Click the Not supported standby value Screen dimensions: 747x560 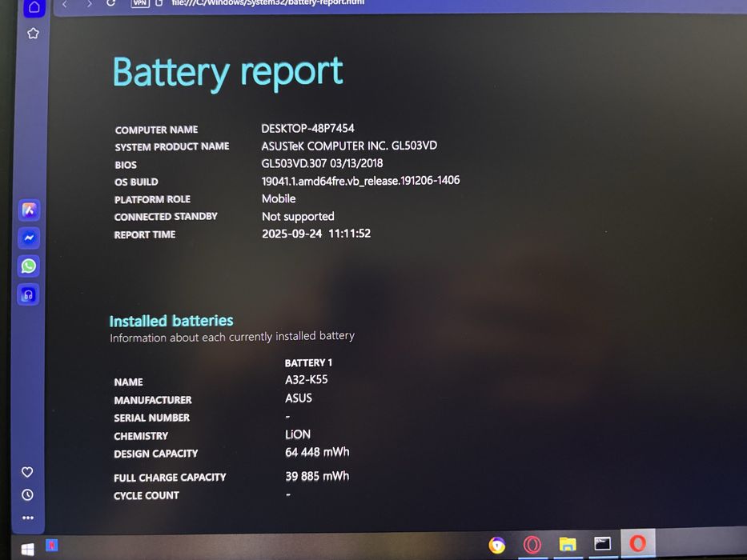coord(298,217)
